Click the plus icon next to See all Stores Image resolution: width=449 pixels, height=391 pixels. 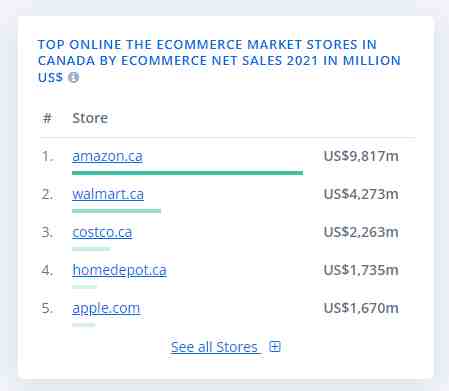275,347
